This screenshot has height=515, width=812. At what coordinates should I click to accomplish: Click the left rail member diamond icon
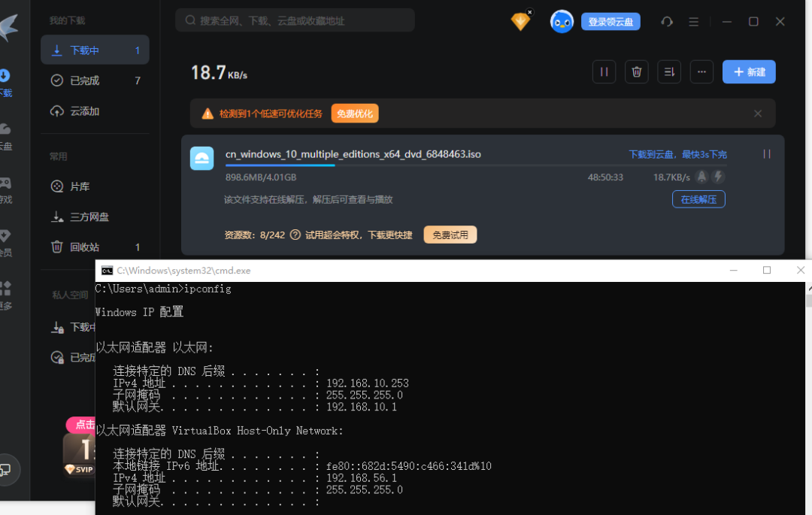(5, 236)
